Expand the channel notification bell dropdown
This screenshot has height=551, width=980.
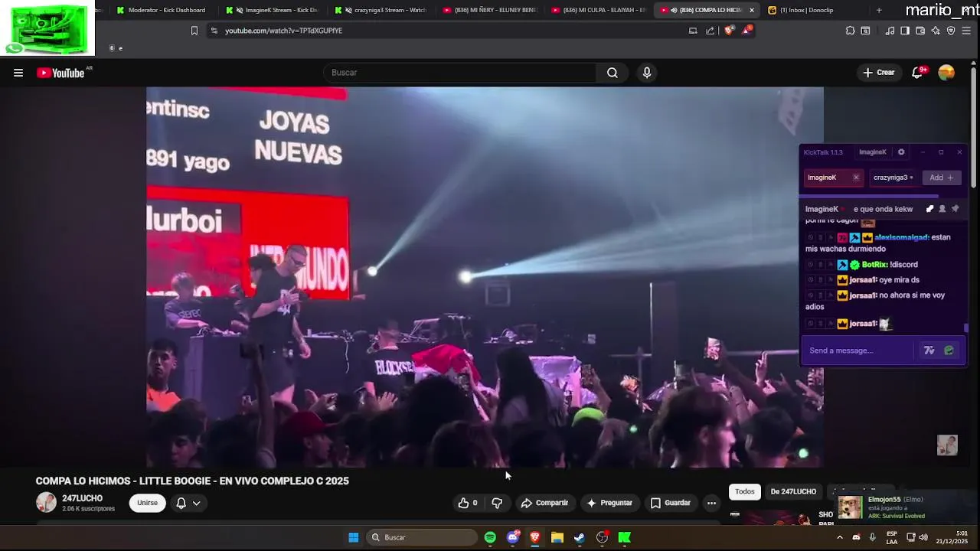click(x=188, y=503)
